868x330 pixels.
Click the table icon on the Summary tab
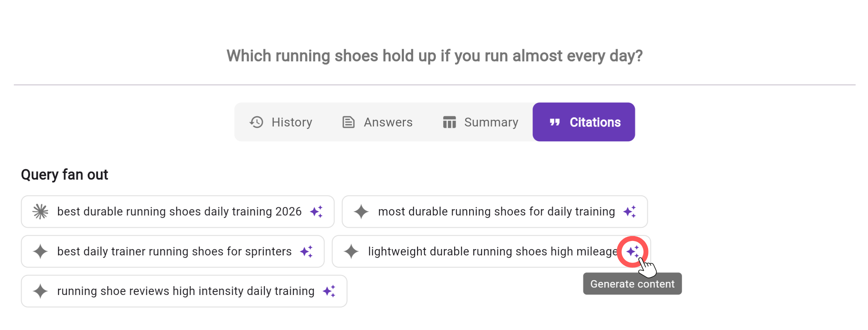(x=449, y=122)
